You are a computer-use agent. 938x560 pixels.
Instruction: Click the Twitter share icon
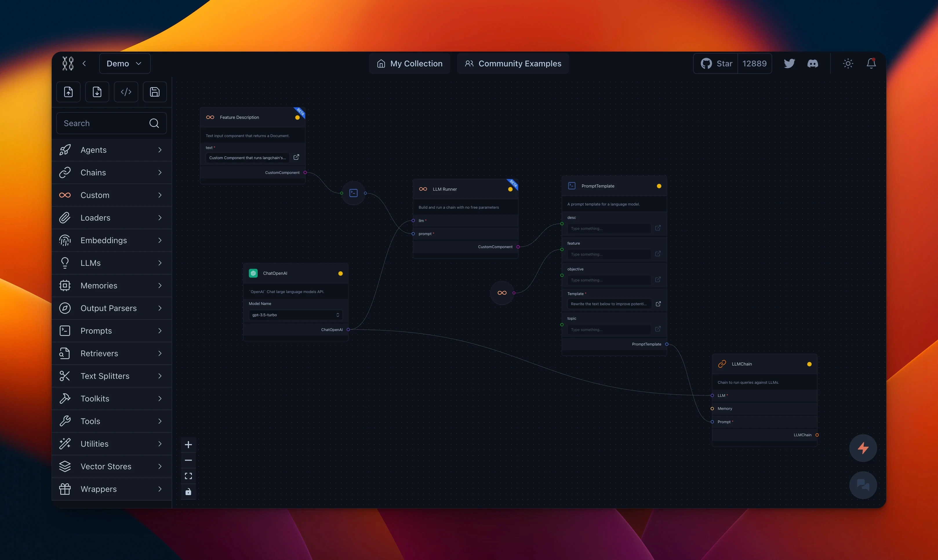click(x=789, y=63)
